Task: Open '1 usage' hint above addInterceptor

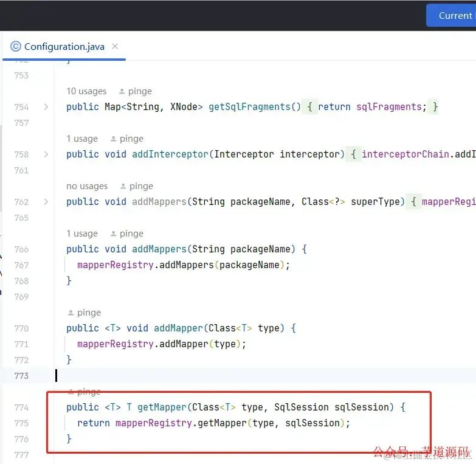Action: pyautogui.click(x=82, y=139)
